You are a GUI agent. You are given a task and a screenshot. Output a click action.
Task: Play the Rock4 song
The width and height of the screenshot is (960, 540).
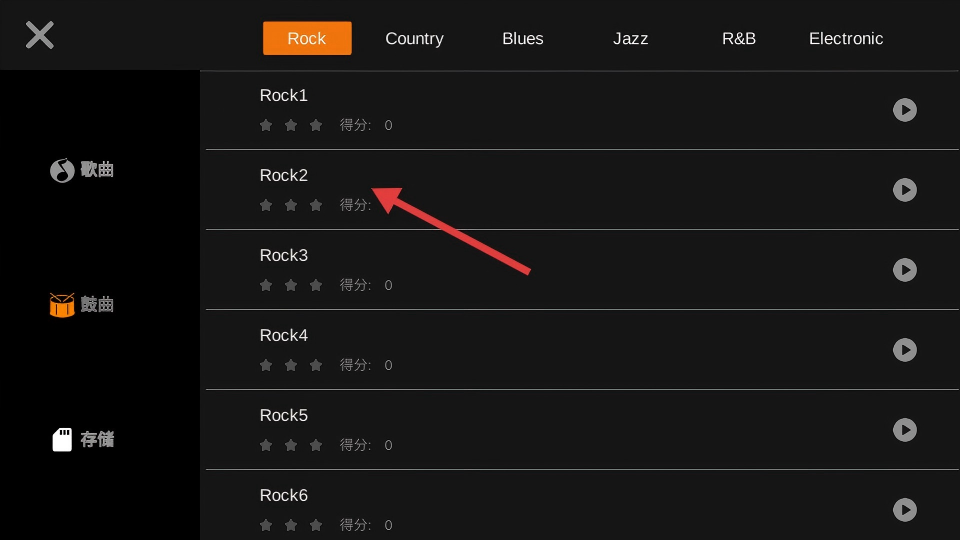pyautogui.click(x=904, y=350)
